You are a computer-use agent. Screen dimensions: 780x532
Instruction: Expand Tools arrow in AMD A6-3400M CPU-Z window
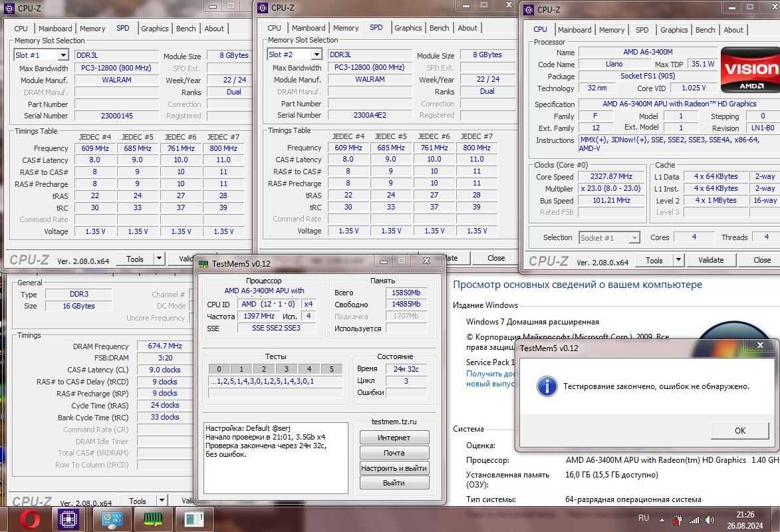pyautogui.click(x=678, y=260)
